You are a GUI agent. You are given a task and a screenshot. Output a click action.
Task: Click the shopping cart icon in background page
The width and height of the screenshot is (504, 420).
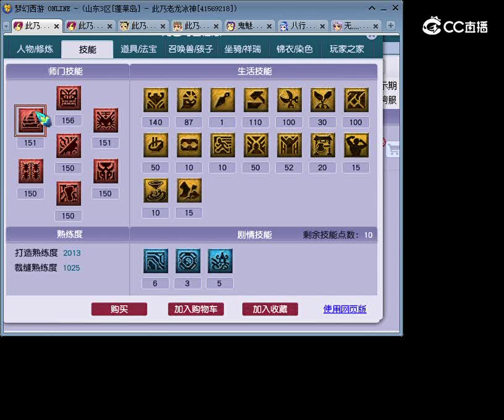(393, 149)
